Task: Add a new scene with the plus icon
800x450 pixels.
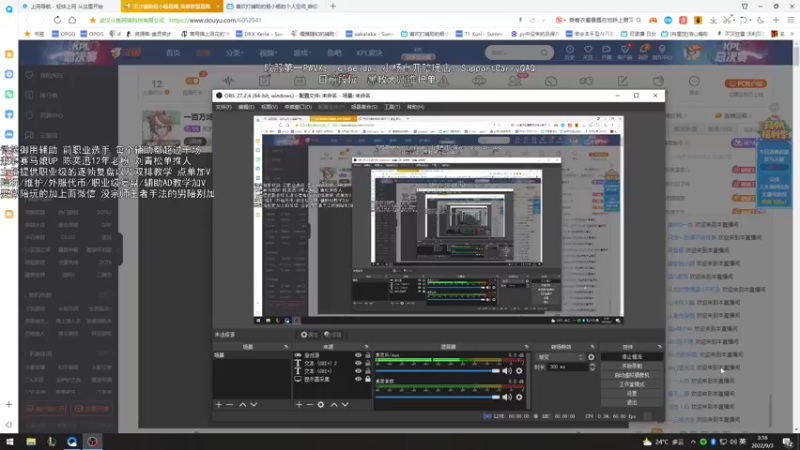Action: [x=219, y=405]
